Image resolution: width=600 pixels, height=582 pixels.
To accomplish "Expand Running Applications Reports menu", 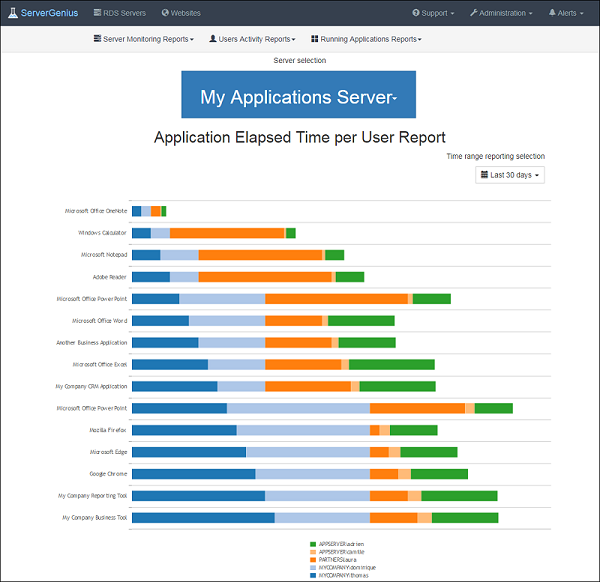I will [366, 39].
